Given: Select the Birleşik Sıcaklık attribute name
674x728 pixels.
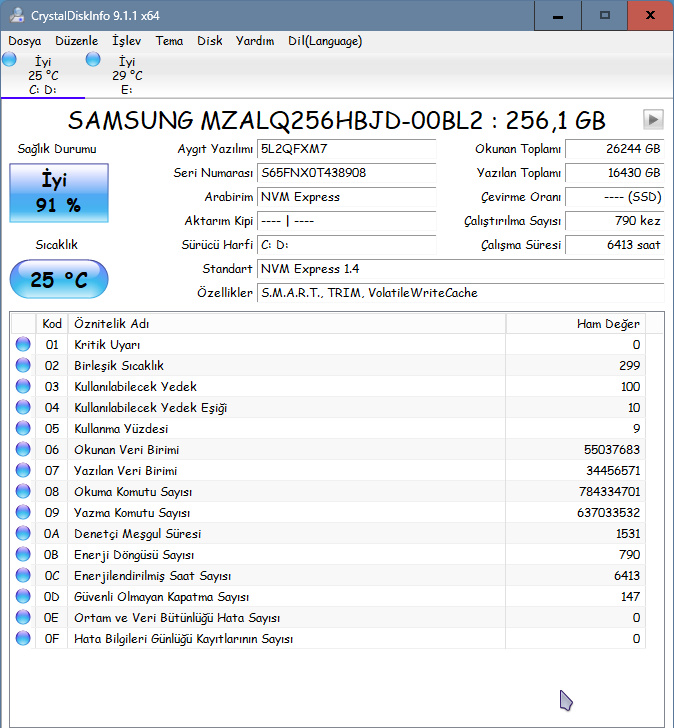Looking at the screenshot, I should (119, 366).
